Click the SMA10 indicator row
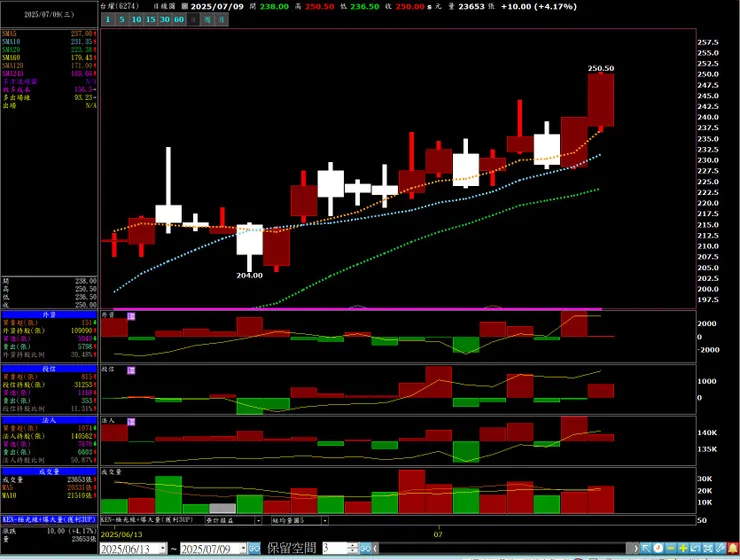The width and height of the screenshot is (740, 560). click(49, 42)
